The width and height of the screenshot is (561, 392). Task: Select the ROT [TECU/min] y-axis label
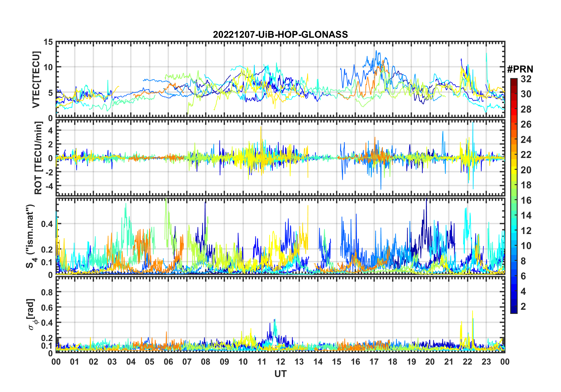click(38, 158)
